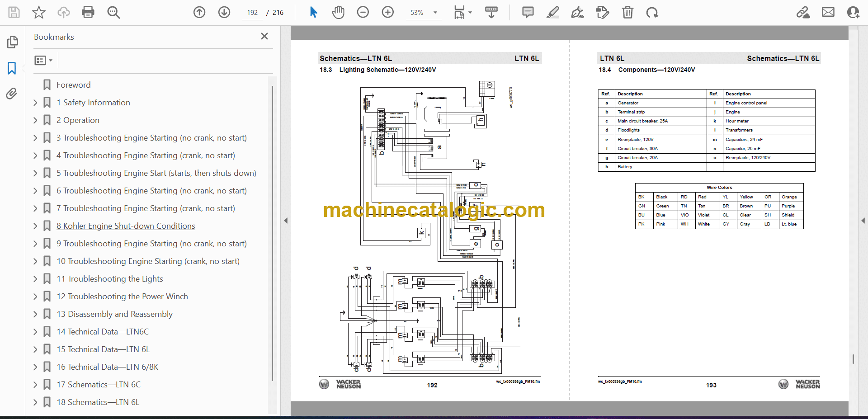
Task: Open the bookmark options dropdown menu
Action: pos(43,60)
